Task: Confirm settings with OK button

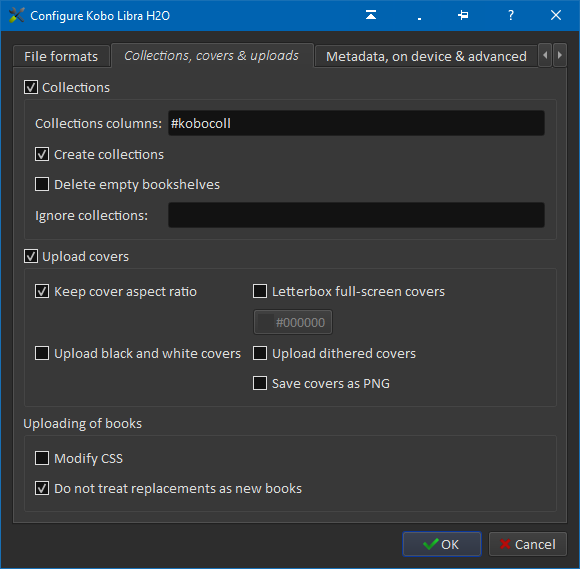Action: pyautogui.click(x=442, y=544)
